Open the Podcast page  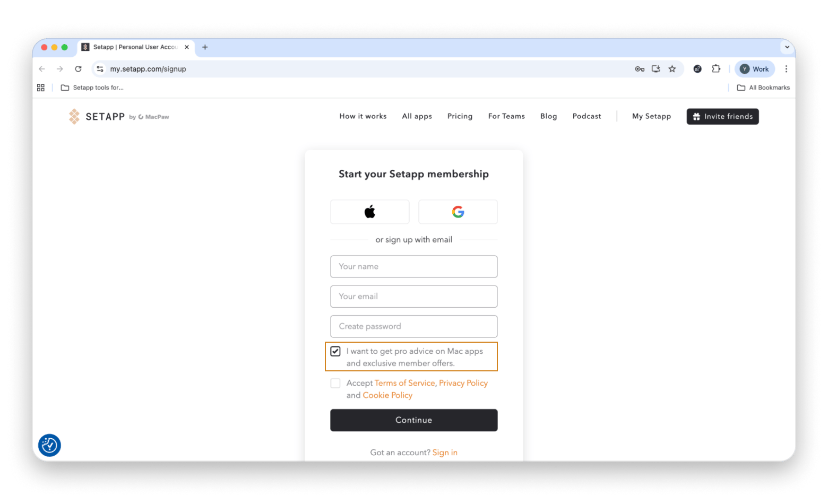586,116
